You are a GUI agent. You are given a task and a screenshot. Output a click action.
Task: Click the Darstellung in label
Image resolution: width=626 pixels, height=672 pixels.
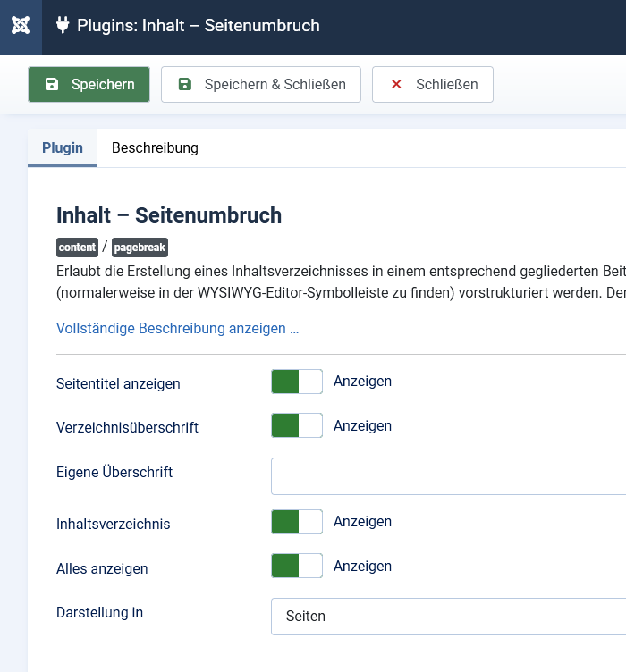(x=99, y=613)
